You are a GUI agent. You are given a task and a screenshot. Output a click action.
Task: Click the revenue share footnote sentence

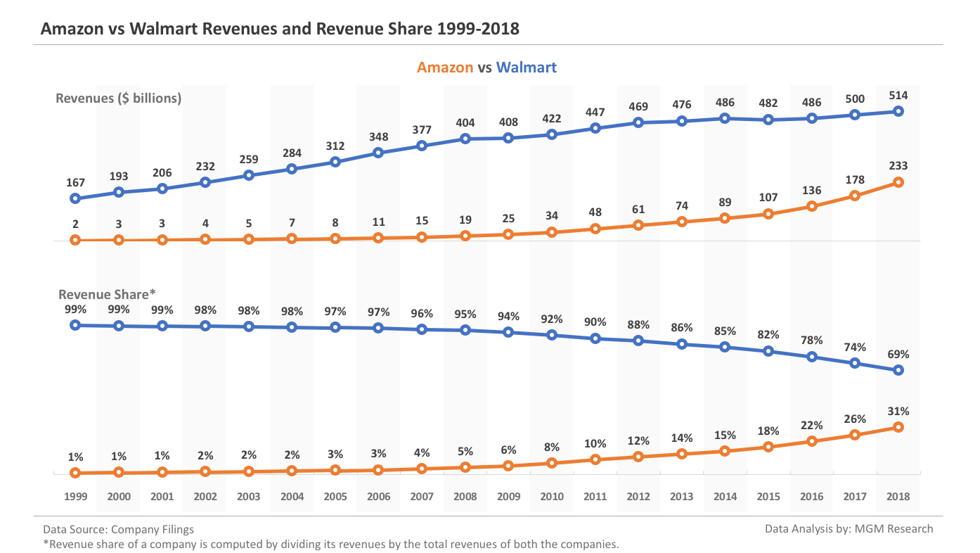(x=331, y=545)
